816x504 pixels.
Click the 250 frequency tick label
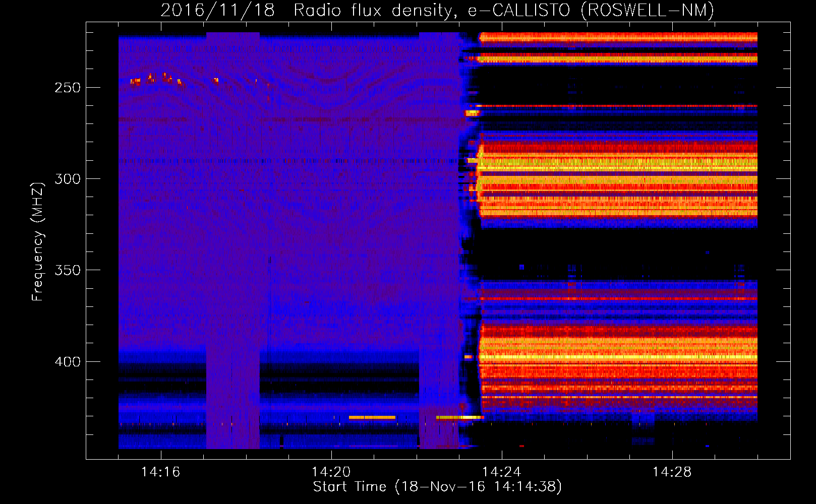[x=68, y=88]
